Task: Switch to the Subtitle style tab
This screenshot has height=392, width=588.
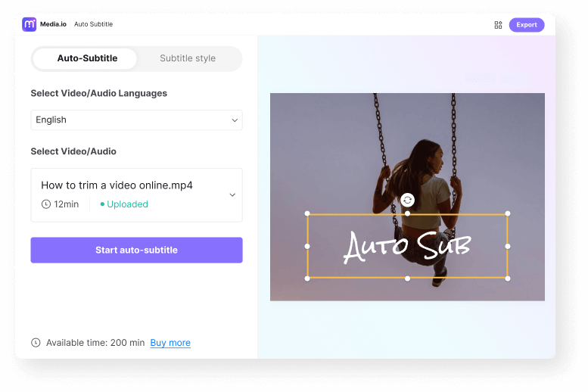Action: coord(188,58)
